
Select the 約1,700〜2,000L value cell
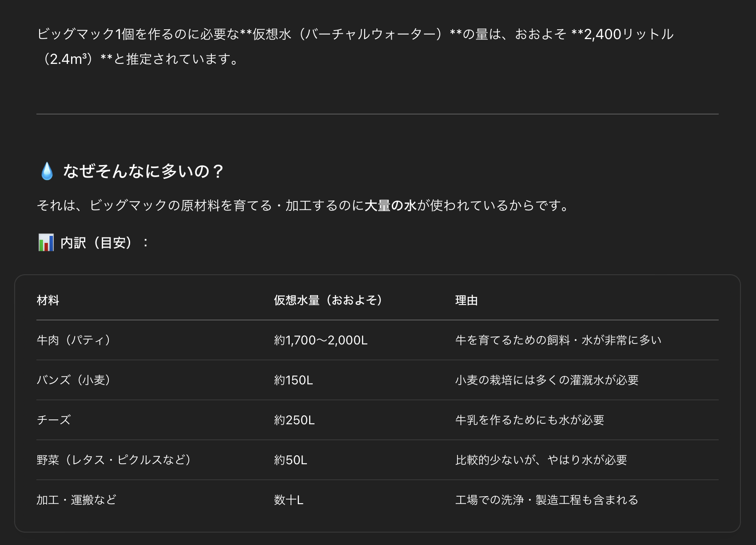pyautogui.click(x=321, y=340)
